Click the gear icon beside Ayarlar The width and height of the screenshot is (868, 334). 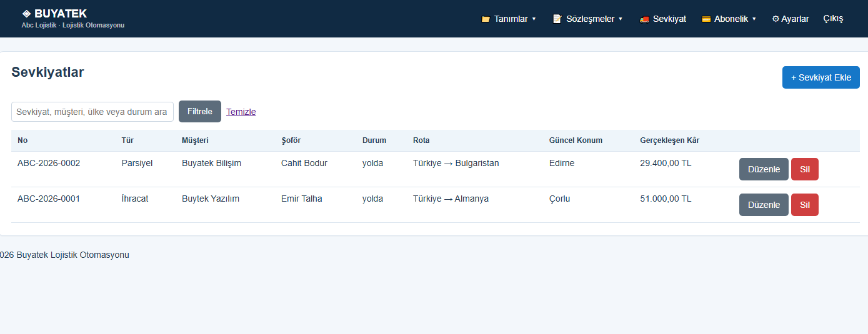pyautogui.click(x=776, y=19)
